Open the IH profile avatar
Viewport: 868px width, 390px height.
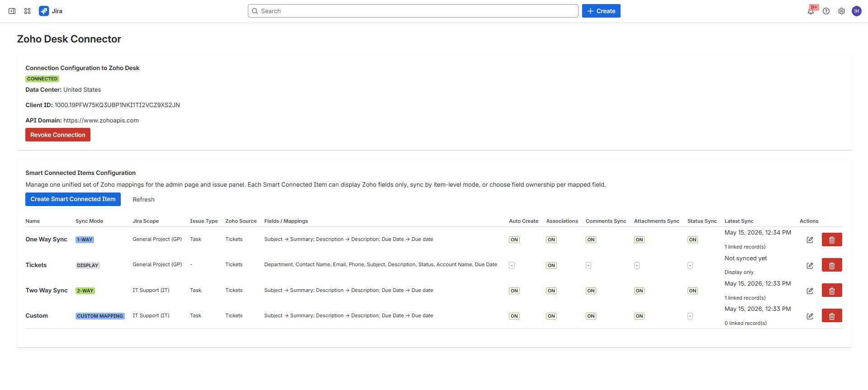(856, 11)
